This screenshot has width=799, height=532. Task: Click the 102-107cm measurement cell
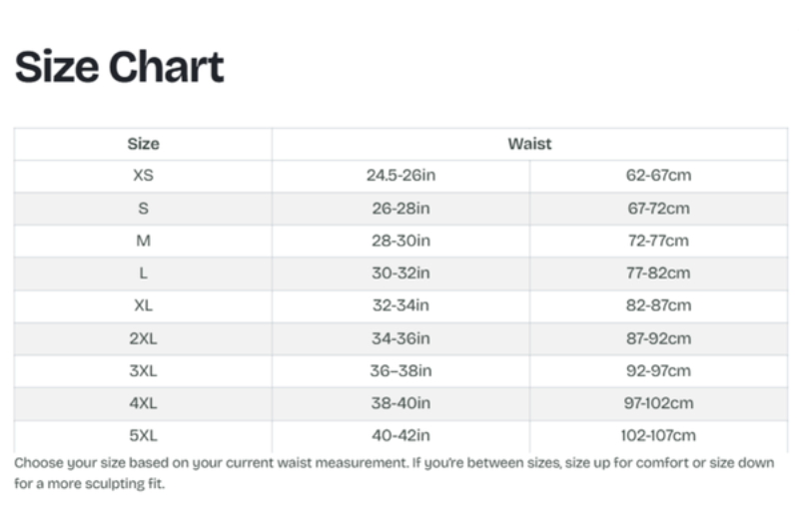[658, 435]
